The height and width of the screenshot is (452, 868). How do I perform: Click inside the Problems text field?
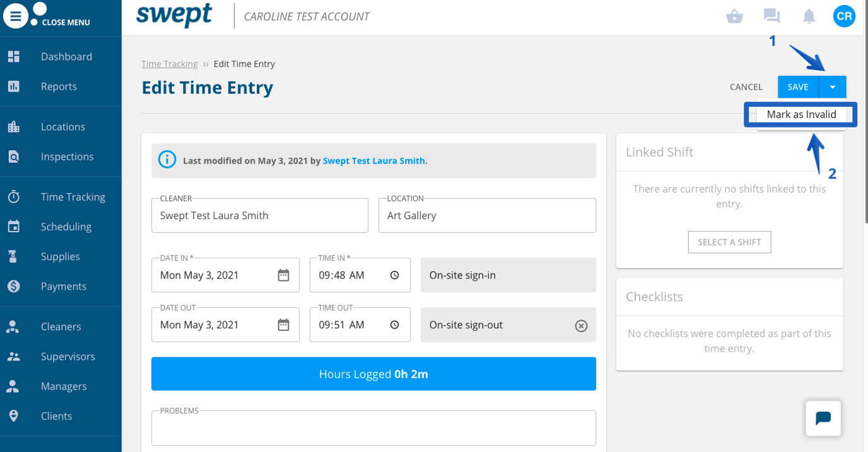[373, 428]
